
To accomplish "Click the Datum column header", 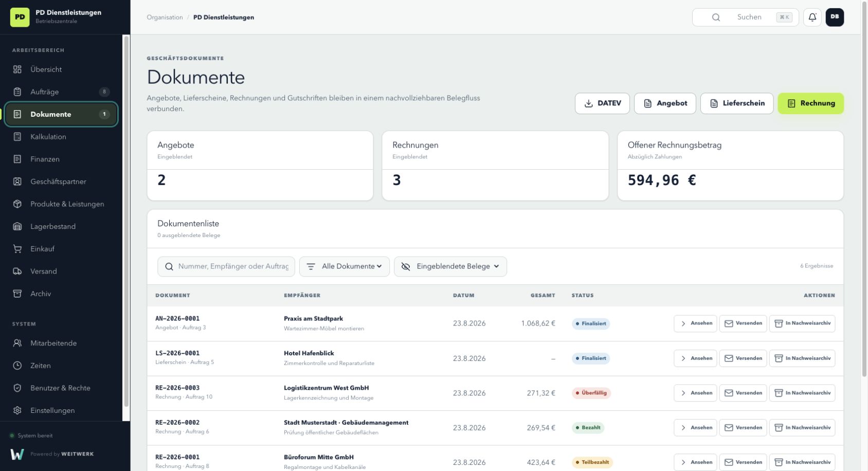I will [464, 296].
